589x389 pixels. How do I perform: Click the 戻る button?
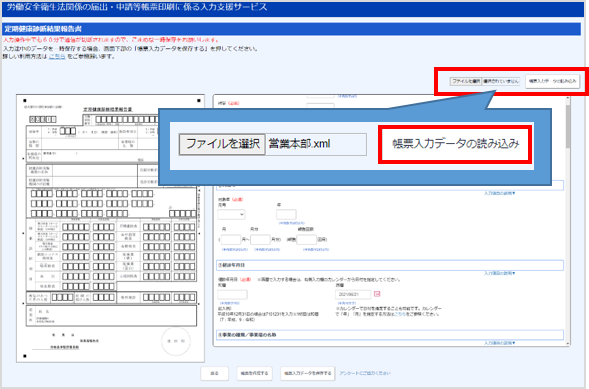214,374
